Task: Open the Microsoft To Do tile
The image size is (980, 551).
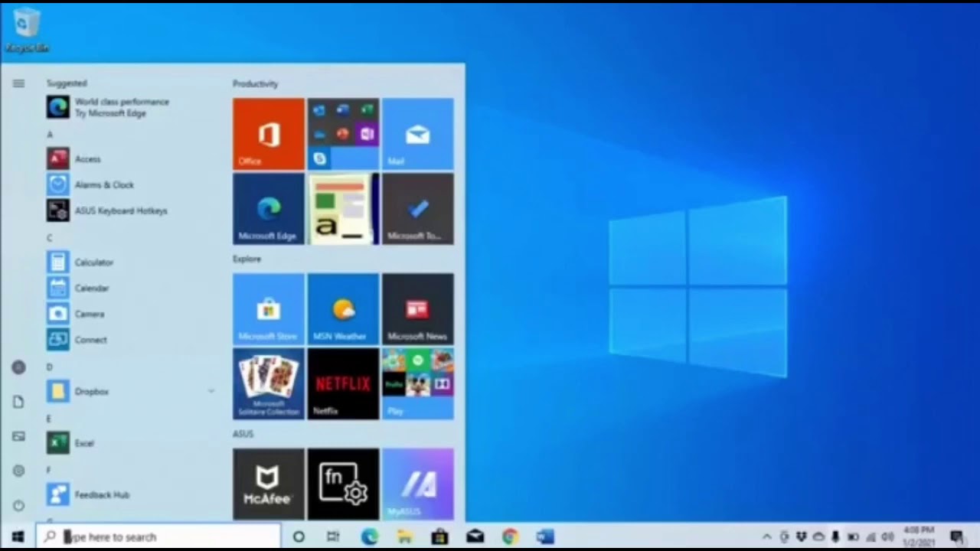Action: [x=418, y=209]
